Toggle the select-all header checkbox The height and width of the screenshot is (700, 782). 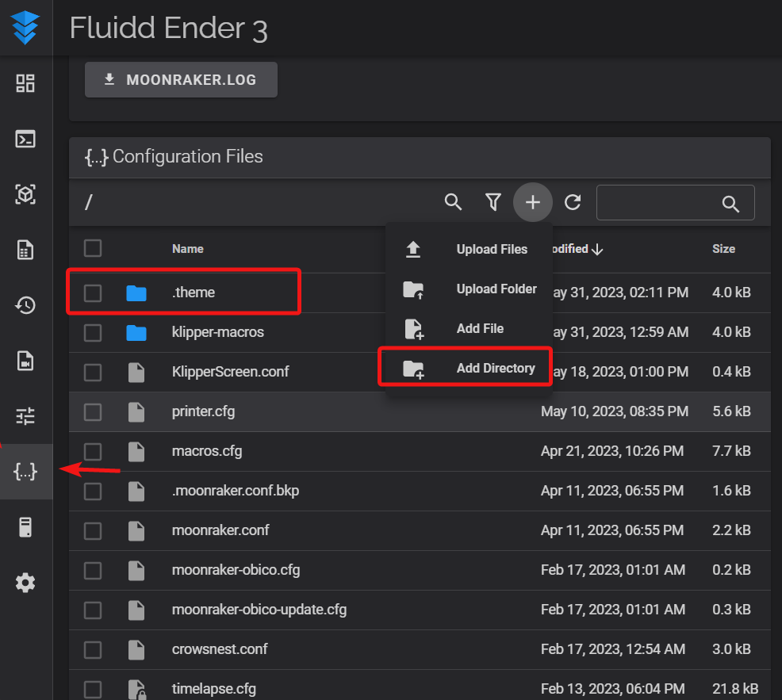(x=93, y=248)
